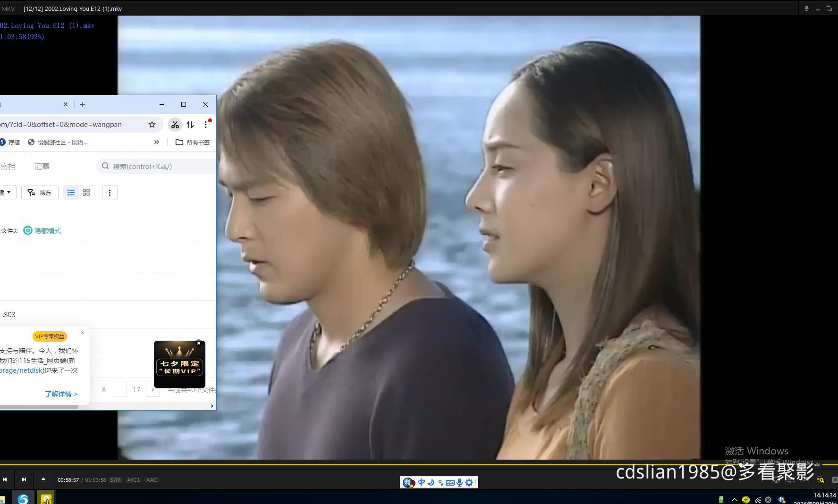Switch to grid view
The height and width of the screenshot is (504, 838).
(x=86, y=193)
